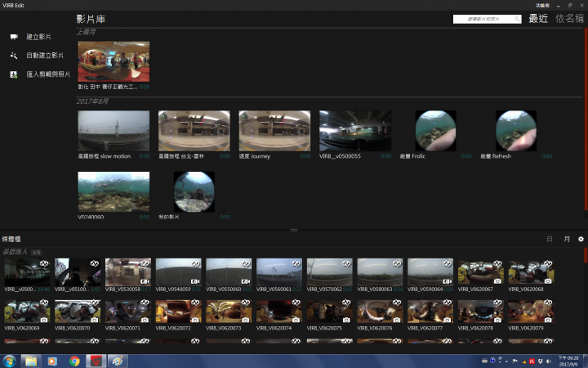Select VIRB_V0620073 photo in media pool
588x368 pixels.
pos(229,311)
